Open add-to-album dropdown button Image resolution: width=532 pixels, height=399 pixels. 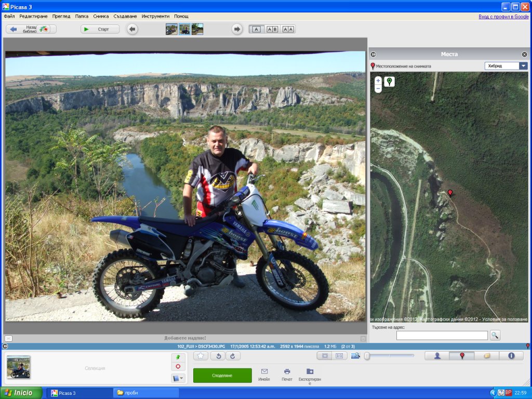click(x=178, y=378)
